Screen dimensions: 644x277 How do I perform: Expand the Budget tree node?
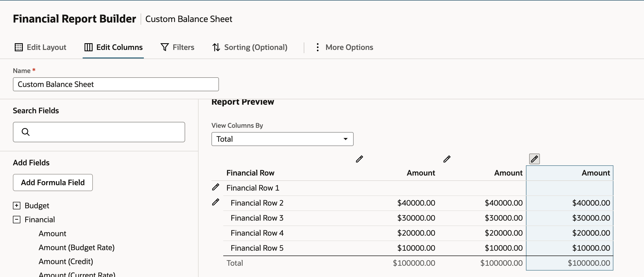pyautogui.click(x=17, y=206)
